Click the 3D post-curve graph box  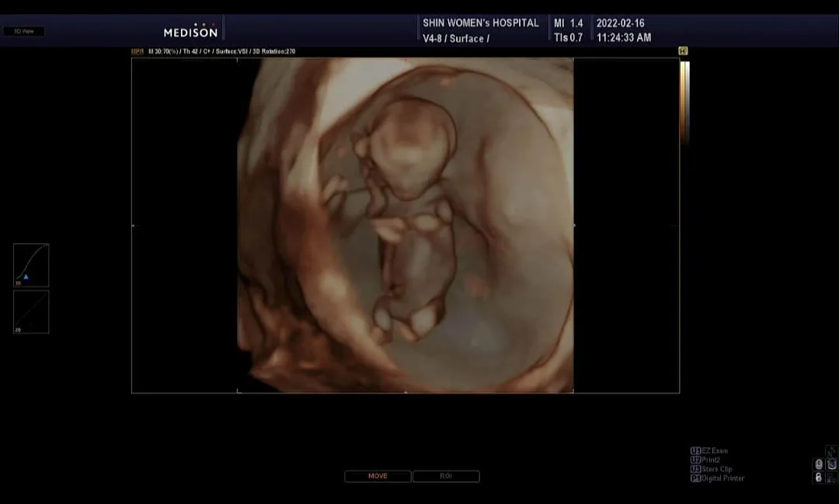[31, 266]
